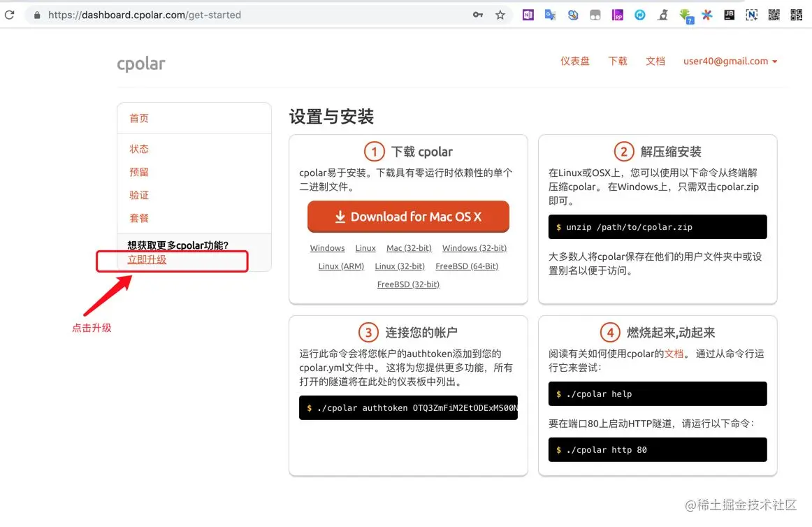Click the Windows download link
812x527 pixels.
point(327,248)
